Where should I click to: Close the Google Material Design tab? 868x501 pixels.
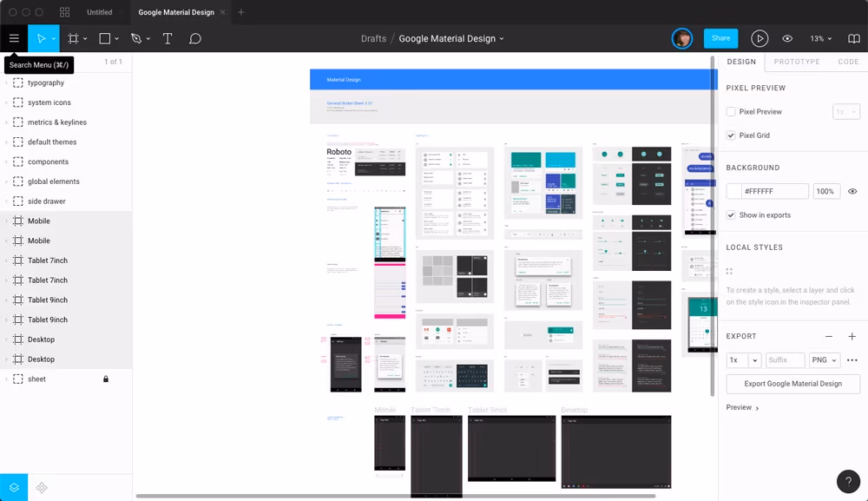(x=222, y=12)
